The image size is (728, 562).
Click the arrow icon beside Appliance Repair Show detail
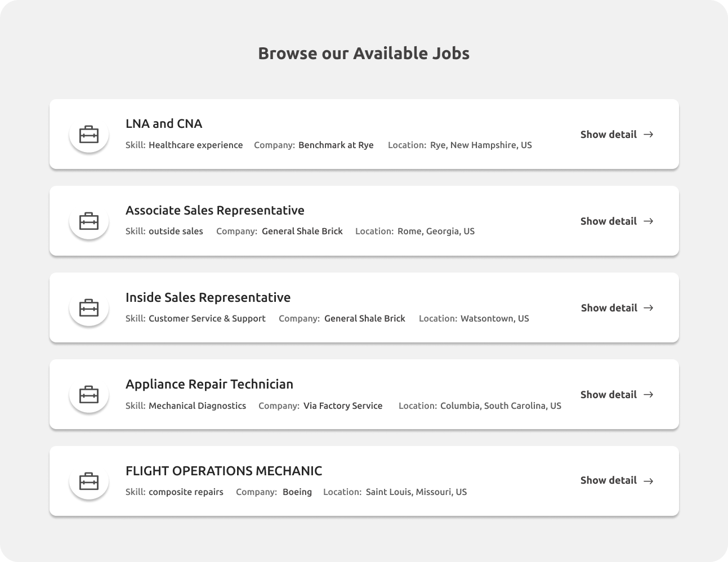pos(648,394)
